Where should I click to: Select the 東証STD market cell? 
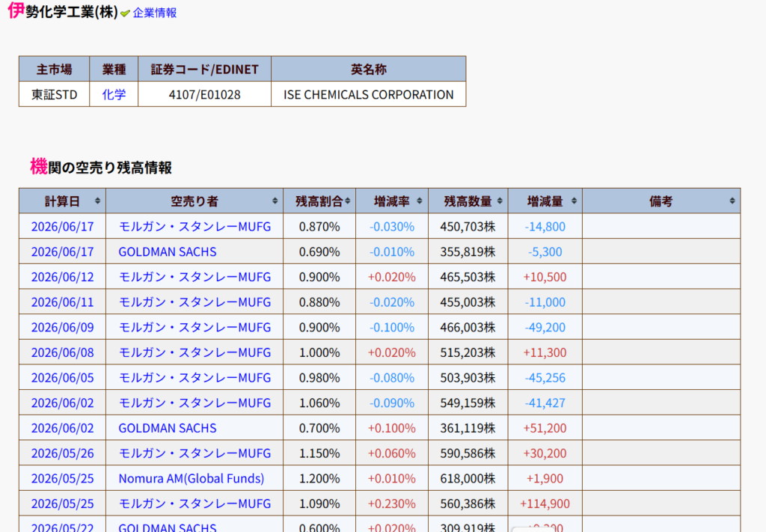coord(54,94)
